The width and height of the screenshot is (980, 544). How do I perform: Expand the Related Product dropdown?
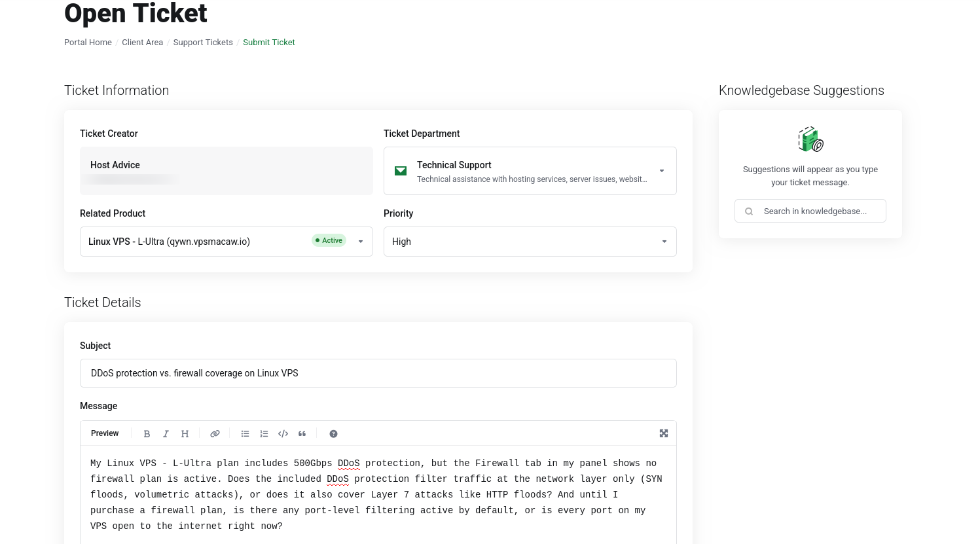coord(227,242)
